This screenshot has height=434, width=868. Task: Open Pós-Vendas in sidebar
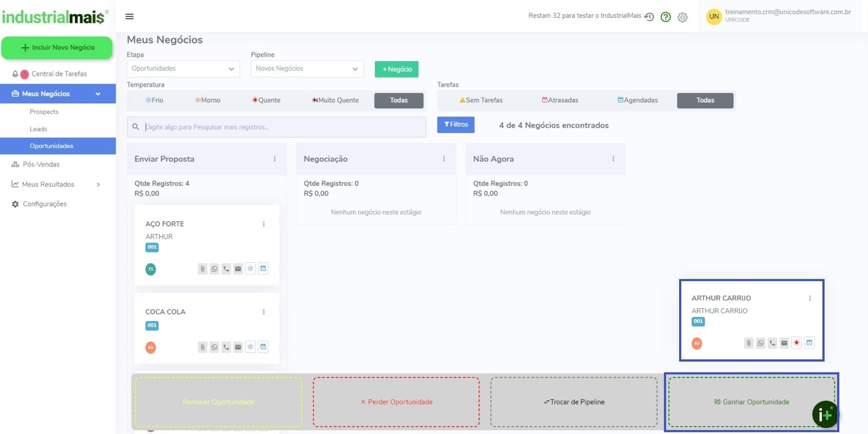click(41, 164)
